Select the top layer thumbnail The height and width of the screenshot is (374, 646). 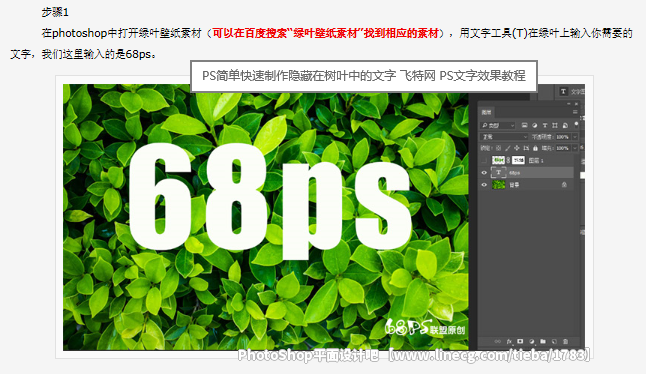[498, 160]
